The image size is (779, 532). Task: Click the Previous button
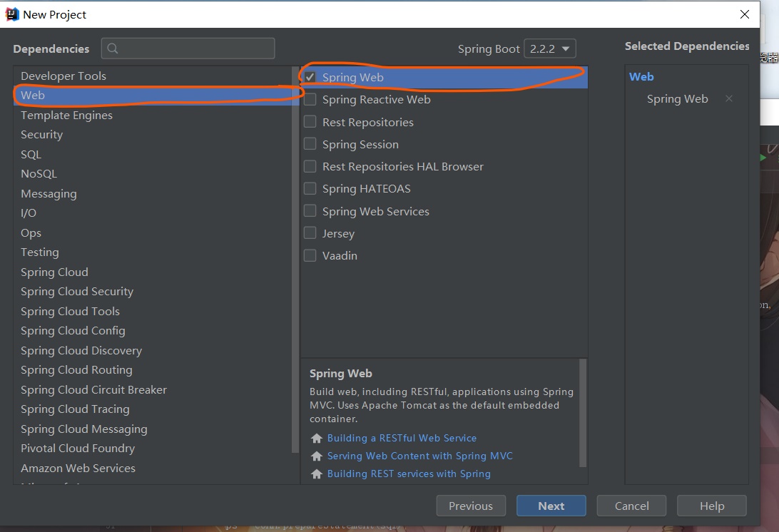[471, 506]
